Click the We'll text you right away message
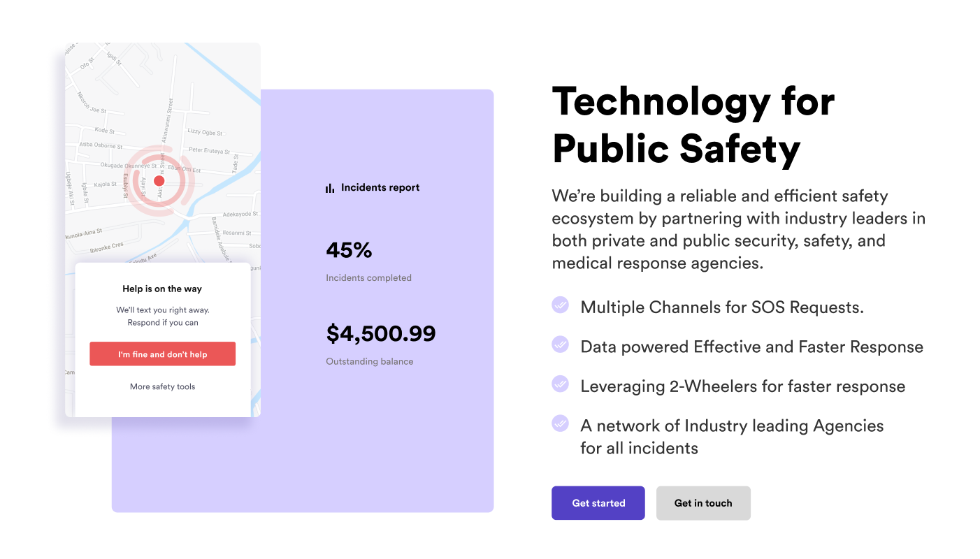This screenshot has width=980, height=559. 162,310
